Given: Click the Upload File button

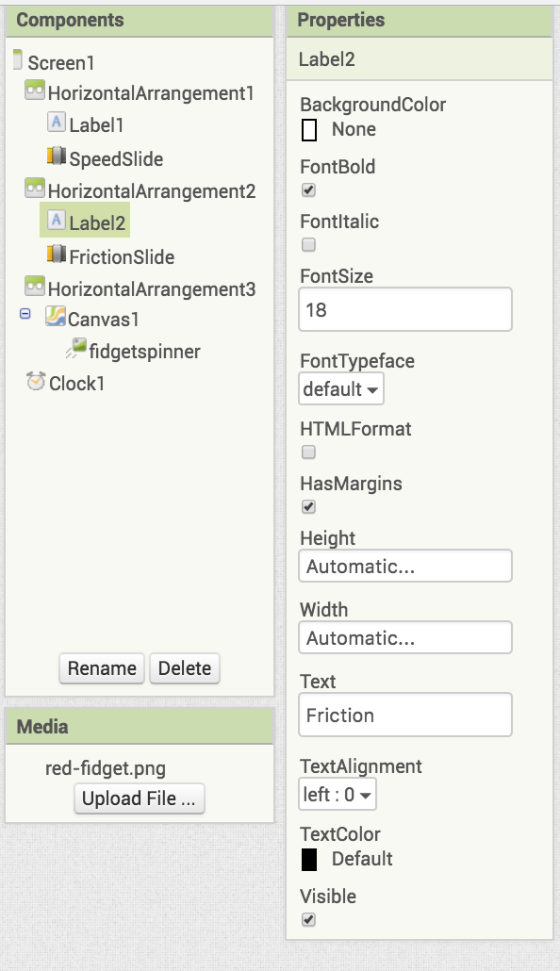Looking at the screenshot, I should click(x=139, y=798).
